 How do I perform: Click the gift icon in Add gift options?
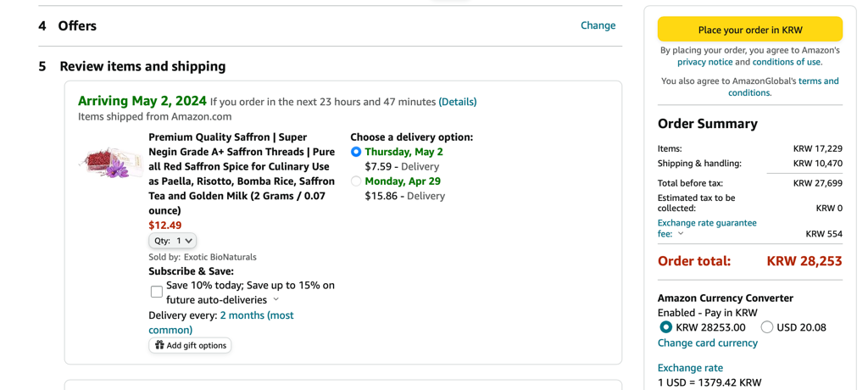click(x=159, y=345)
